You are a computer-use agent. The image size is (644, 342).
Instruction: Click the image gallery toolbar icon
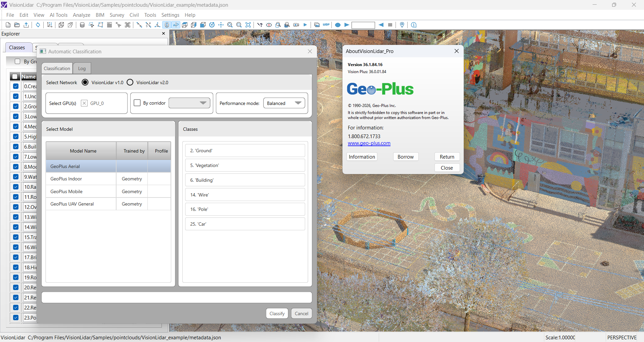tap(317, 25)
